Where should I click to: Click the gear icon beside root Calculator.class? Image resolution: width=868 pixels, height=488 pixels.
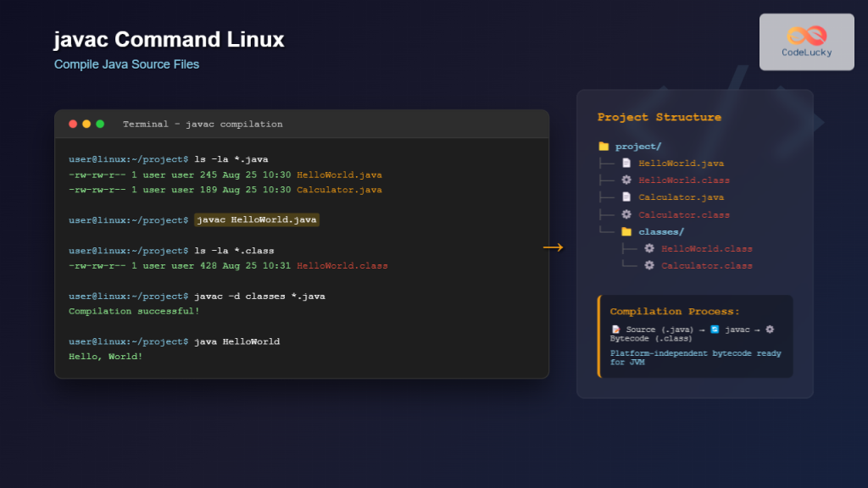pos(626,214)
